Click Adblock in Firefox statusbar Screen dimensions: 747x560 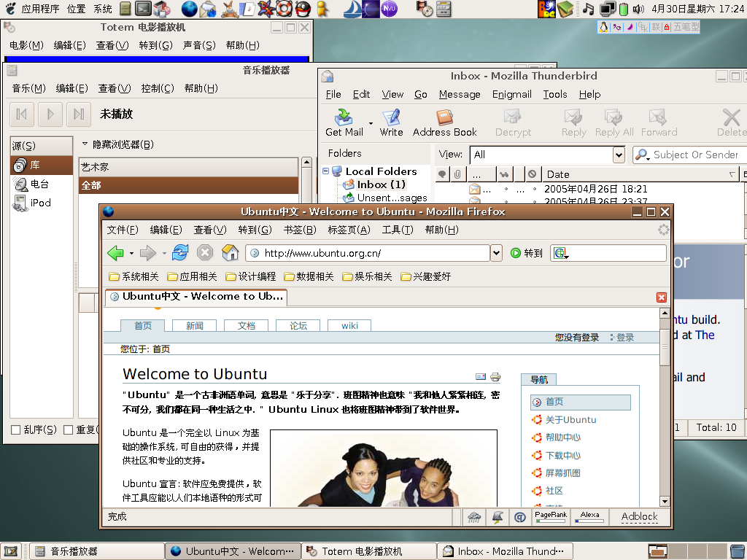pyautogui.click(x=639, y=517)
